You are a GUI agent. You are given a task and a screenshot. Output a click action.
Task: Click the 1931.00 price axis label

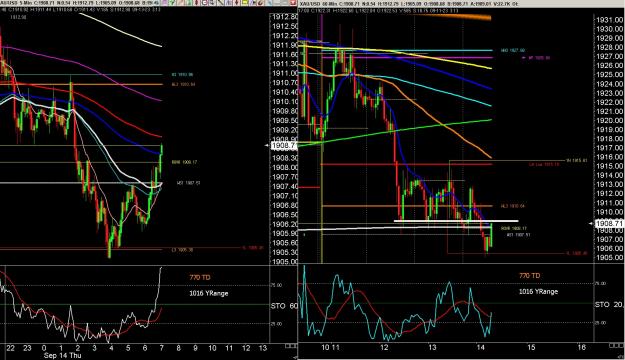(x=610, y=20)
